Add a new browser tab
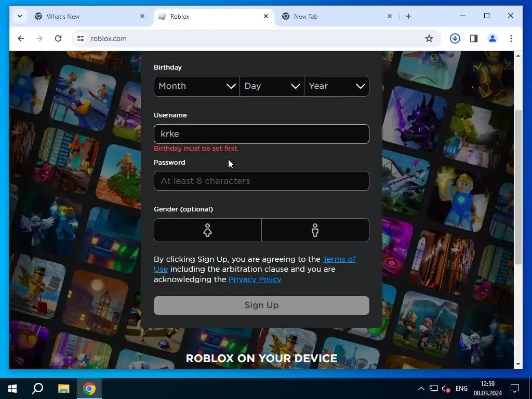The width and height of the screenshot is (532, 399). (408, 16)
